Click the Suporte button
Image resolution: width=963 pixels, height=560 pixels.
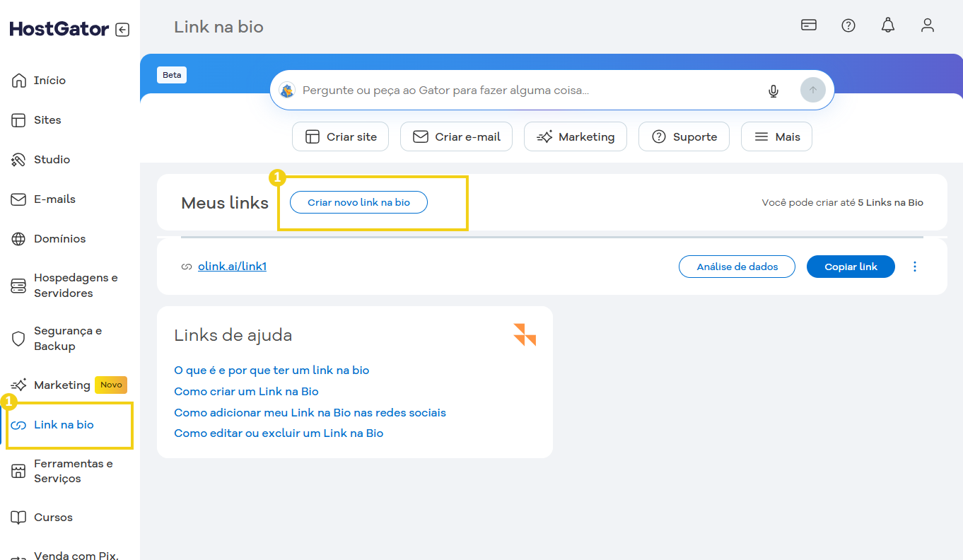[684, 136]
